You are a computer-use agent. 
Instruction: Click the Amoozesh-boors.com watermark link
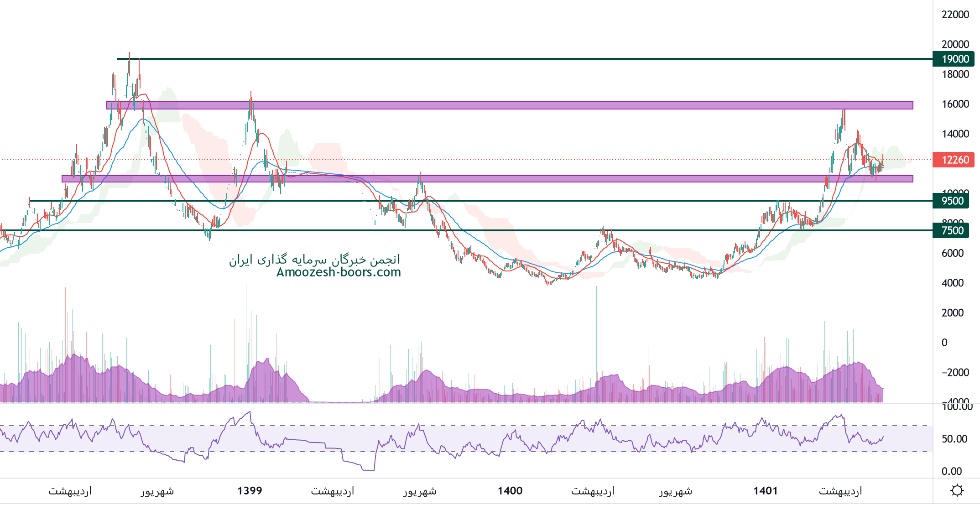[x=339, y=272]
